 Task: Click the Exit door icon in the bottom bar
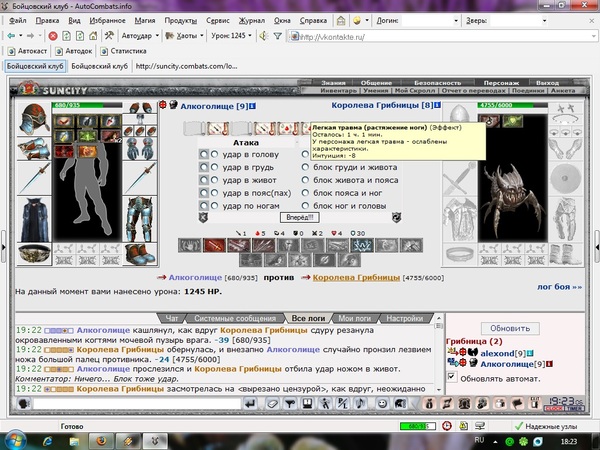[x=535, y=403]
